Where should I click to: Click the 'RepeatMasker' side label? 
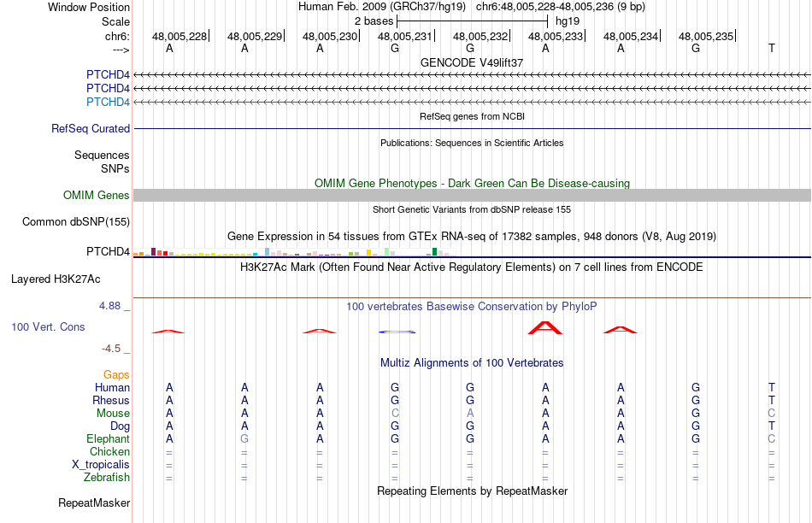coord(94,502)
